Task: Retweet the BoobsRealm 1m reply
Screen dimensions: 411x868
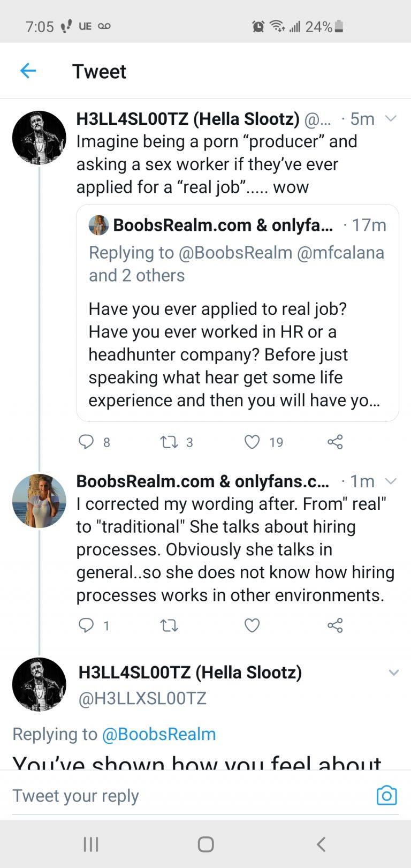Action: tap(169, 625)
